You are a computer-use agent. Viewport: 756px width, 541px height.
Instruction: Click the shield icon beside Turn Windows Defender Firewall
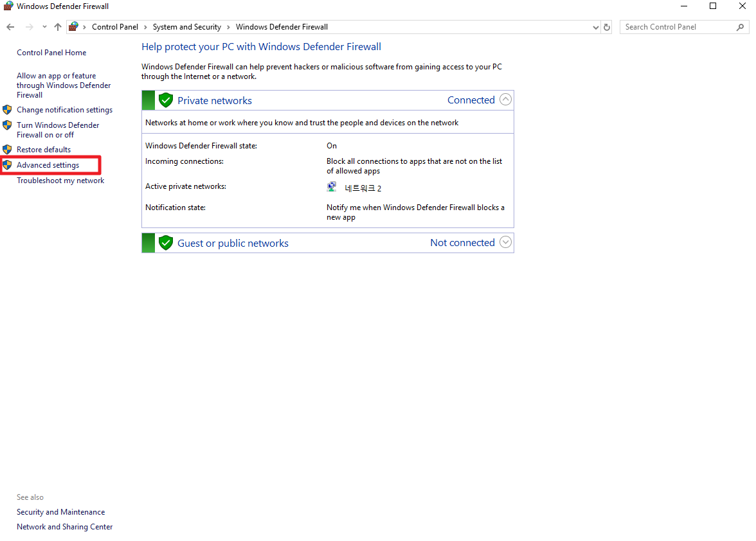(x=7, y=125)
